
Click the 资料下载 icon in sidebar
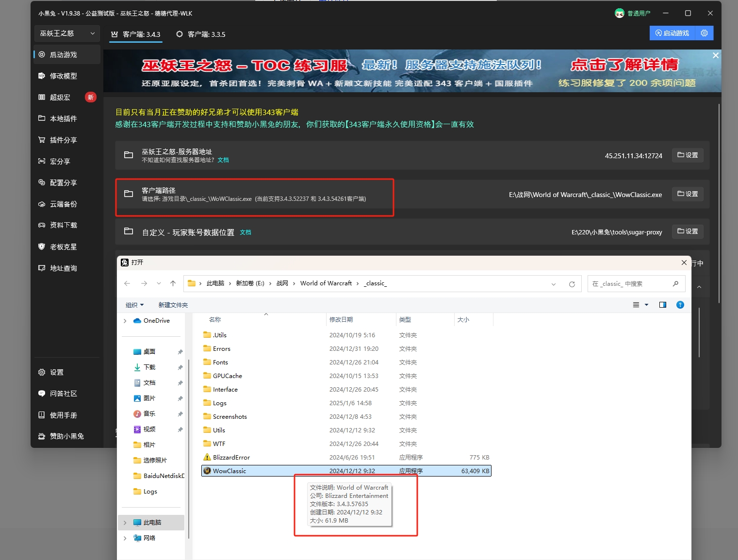42,225
